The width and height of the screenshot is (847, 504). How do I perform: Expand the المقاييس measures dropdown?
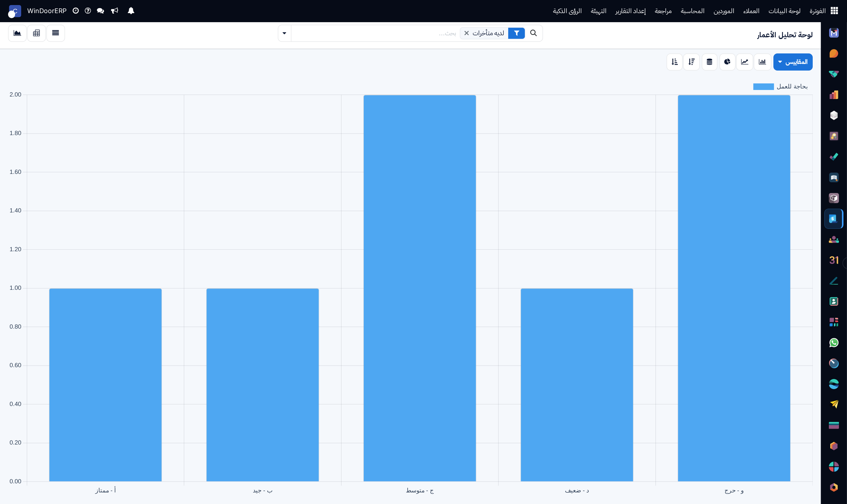pos(793,62)
